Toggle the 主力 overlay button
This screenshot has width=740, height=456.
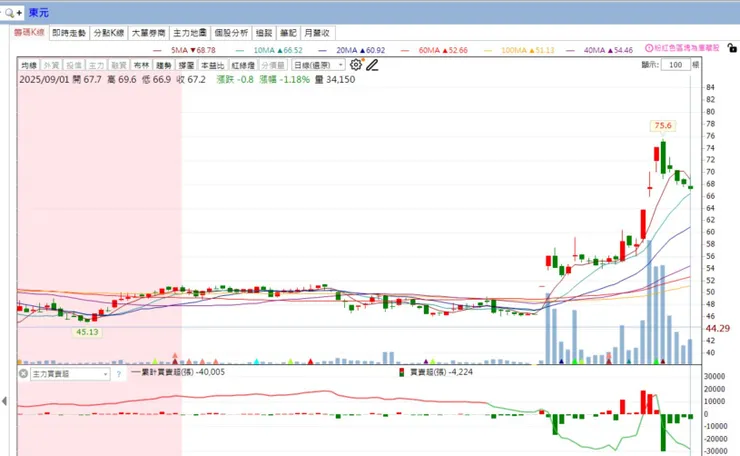(96, 65)
